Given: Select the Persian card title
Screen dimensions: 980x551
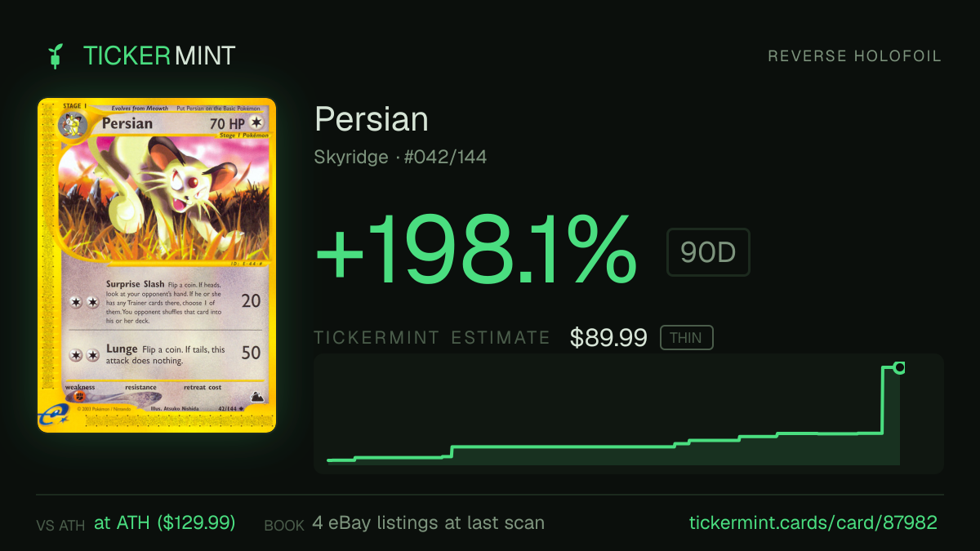Looking at the screenshot, I should click(x=372, y=120).
